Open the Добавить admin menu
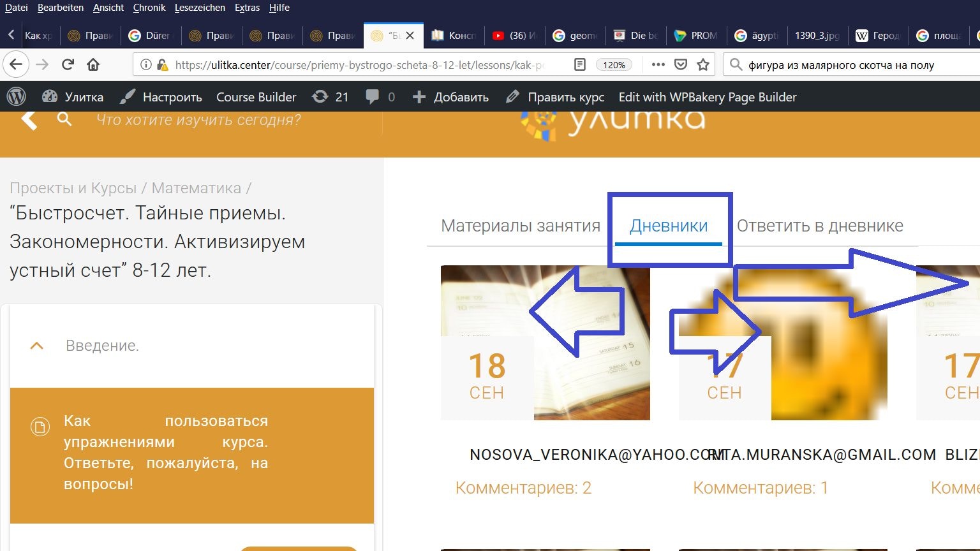The height and width of the screenshot is (551, 980). (450, 97)
